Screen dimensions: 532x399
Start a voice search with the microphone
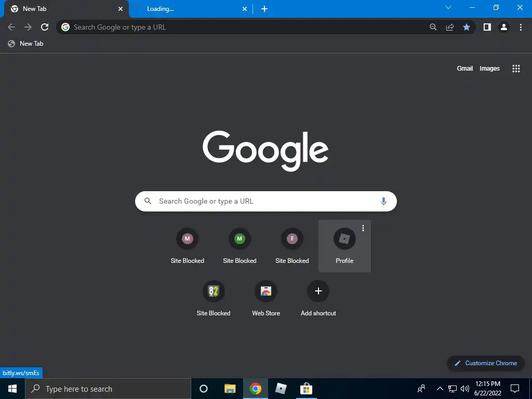[383, 201]
